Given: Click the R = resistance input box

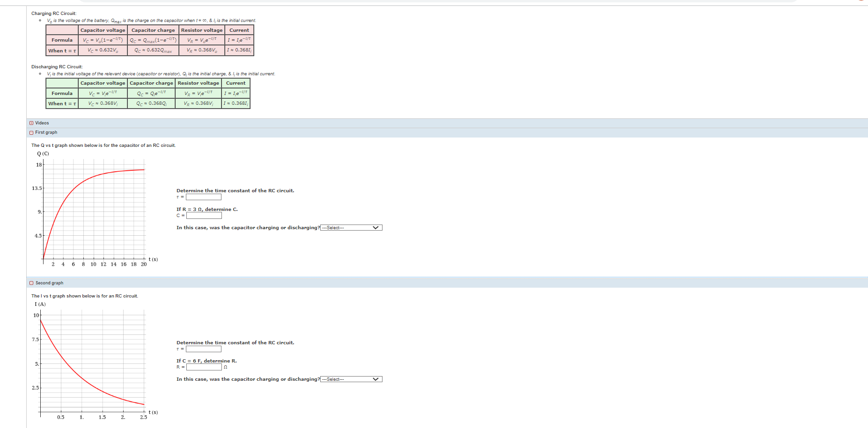Looking at the screenshot, I should (204, 367).
